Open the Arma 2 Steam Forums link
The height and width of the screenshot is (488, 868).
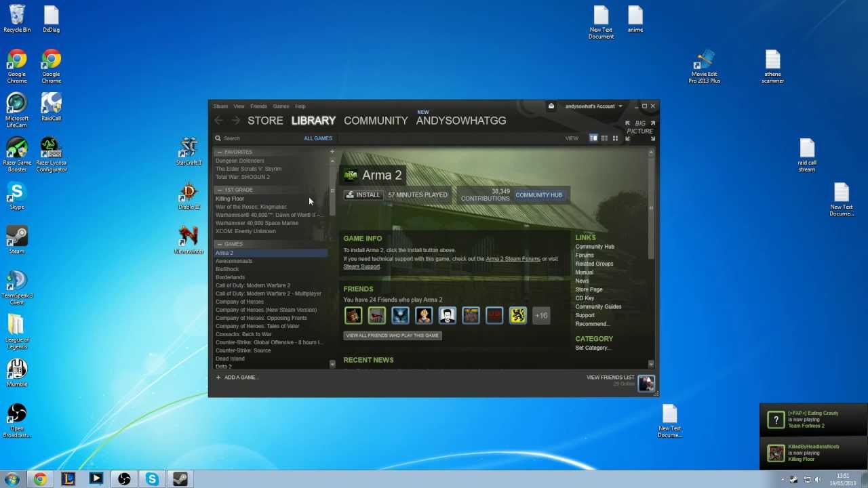pyautogui.click(x=513, y=259)
